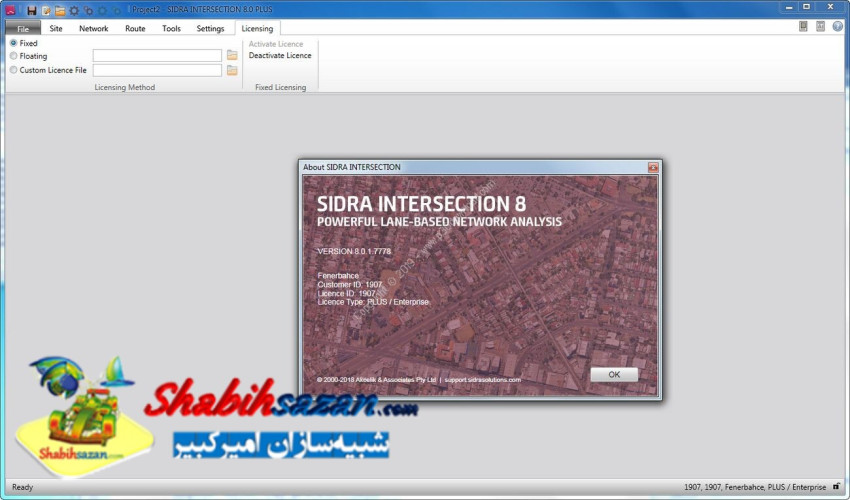The height and width of the screenshot is (500, 850).
Task: Switch to the Settings ribbon tab
Action: [210, 28]
